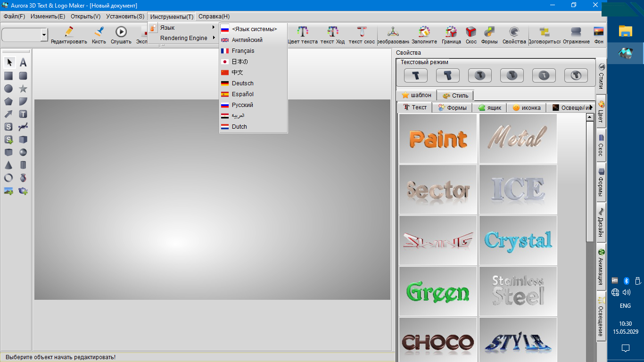The width and height of the screenshot is (644, 362).
Task: Select the arrow pointer tool
Action: coord(8,63)
